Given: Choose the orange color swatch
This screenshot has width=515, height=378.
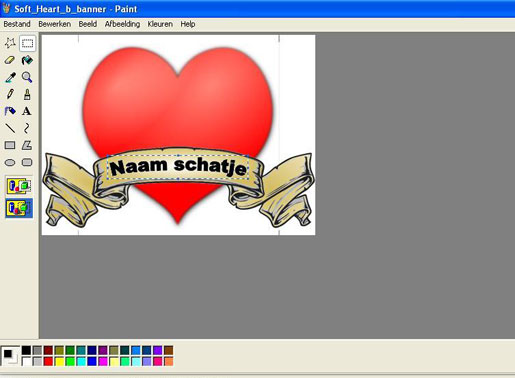Looking at the screenshot, I should tap(169, 361).
